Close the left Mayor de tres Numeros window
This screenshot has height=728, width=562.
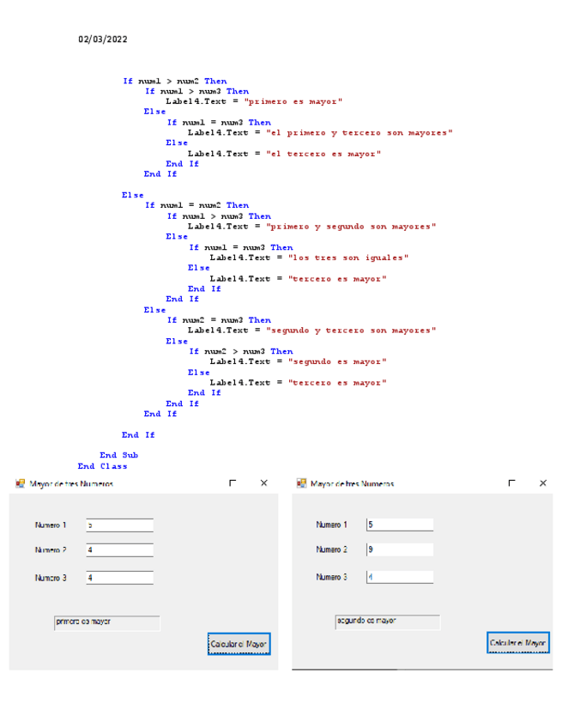tap(263, 483)
